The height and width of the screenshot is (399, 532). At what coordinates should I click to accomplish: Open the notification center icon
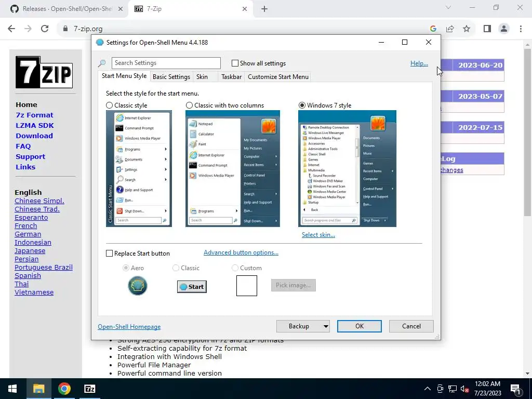[515, 389]
